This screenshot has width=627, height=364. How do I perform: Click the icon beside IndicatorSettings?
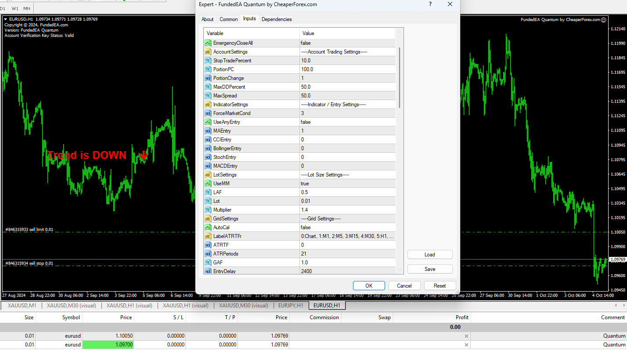pyautogui.click(x=208, y=105)
